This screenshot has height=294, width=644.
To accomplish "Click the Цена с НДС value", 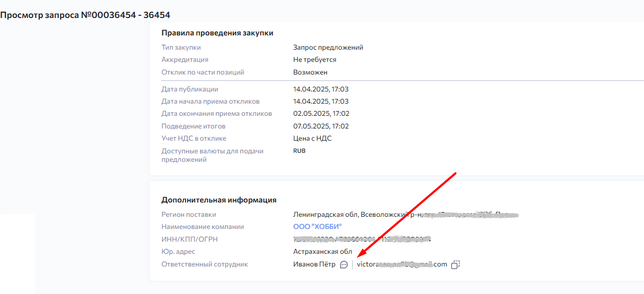I will 312,139.
